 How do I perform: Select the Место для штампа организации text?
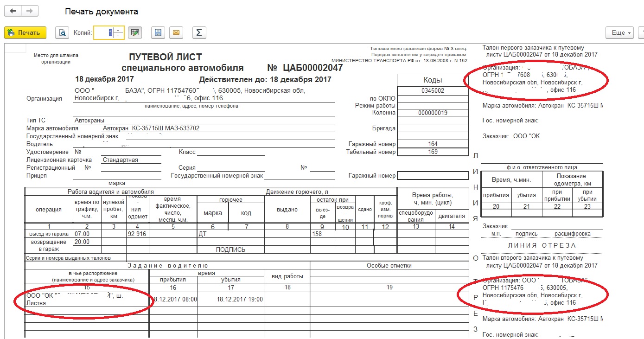56,58
